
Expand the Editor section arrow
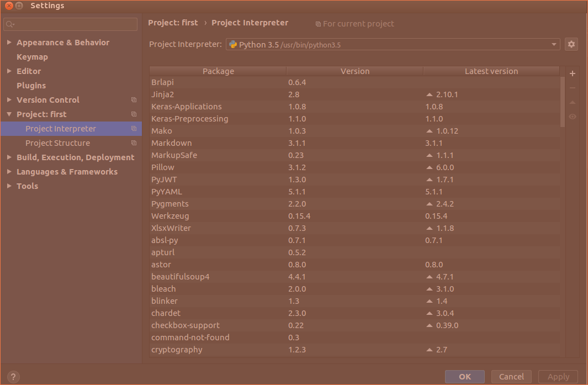click(9, 71)
